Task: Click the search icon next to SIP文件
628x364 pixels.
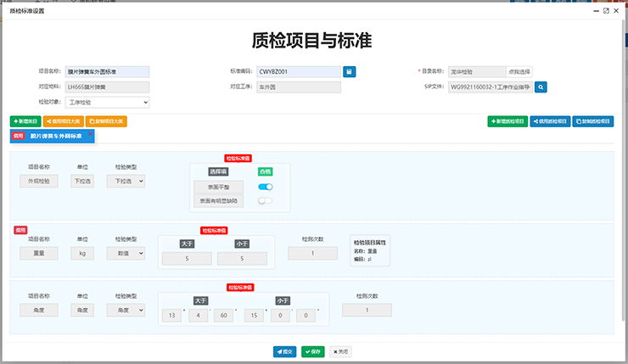Action: 540,87
